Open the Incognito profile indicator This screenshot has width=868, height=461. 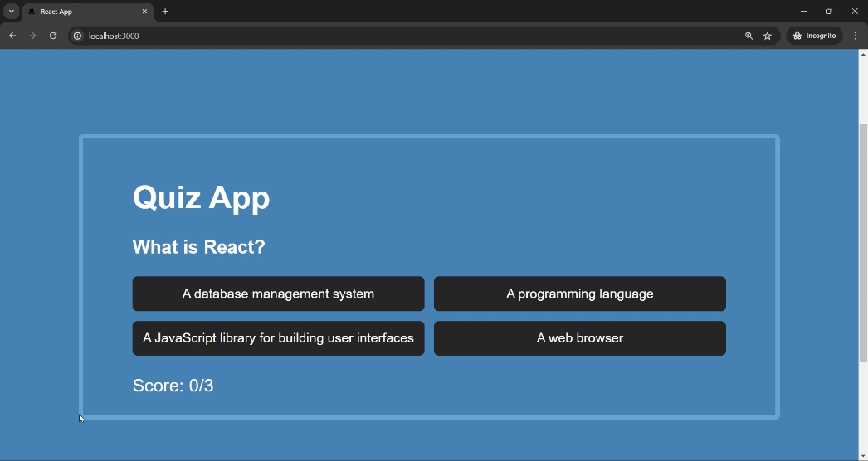tap(814, 36)
